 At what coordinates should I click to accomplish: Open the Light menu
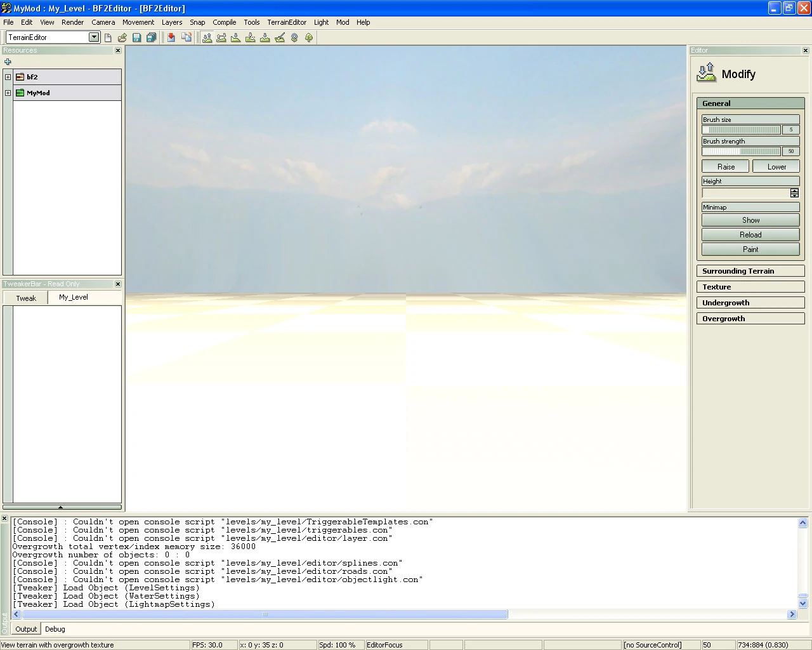coord(321,22)
